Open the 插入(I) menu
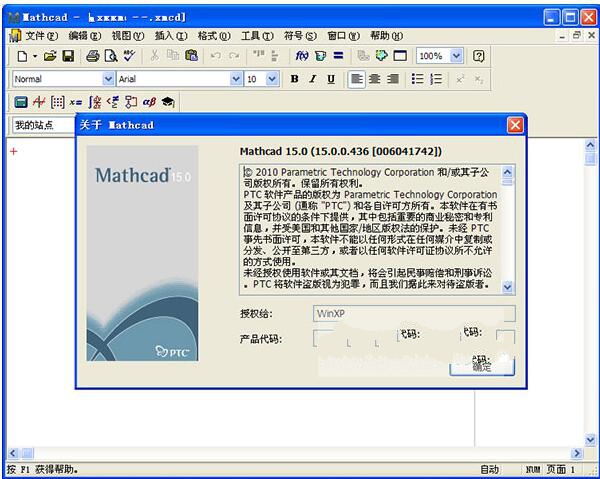600x479 pixels. click(171, 36)
